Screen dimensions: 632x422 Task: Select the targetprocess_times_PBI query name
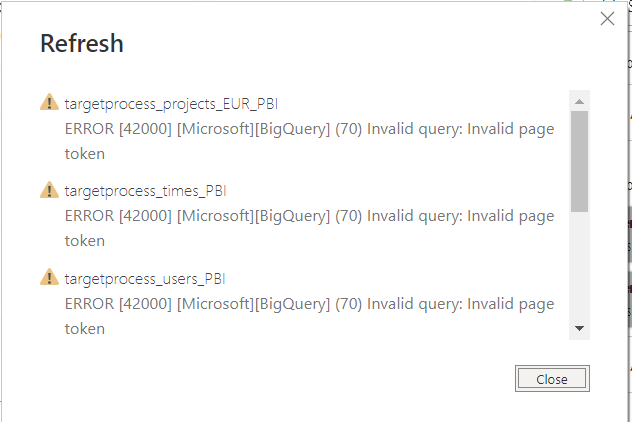pos(146,191)
